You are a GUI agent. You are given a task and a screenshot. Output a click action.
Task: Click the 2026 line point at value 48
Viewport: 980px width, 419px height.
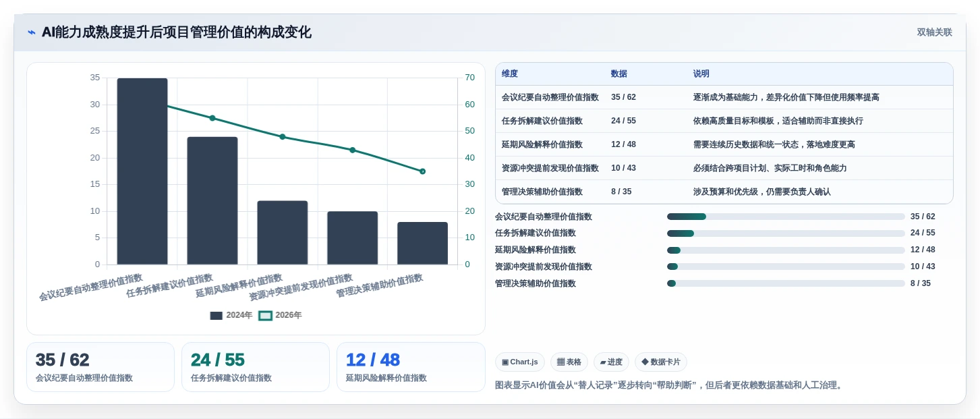[x=283, y=137]
